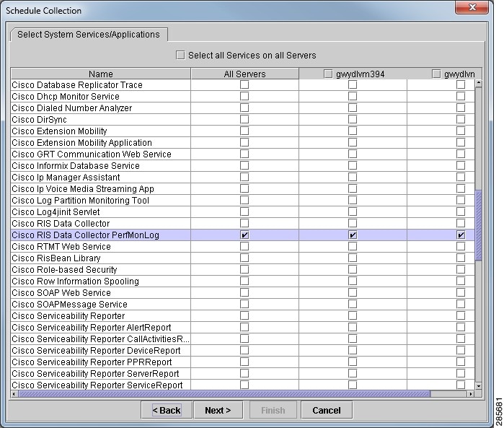
Task: Click the vertical scrollbar thumb
Action: click(479, 225)
